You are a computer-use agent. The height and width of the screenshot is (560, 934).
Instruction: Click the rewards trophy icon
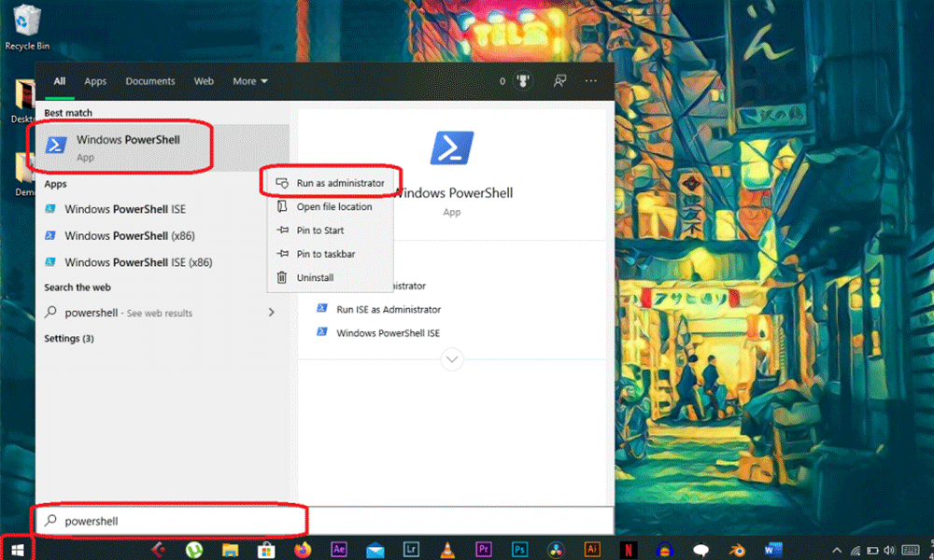click(x=522, y=81)
